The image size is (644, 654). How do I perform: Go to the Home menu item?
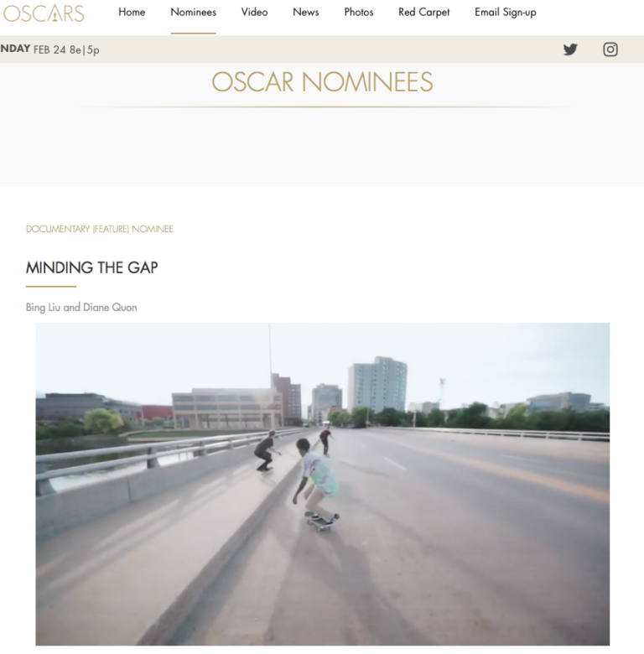(132, 12)
